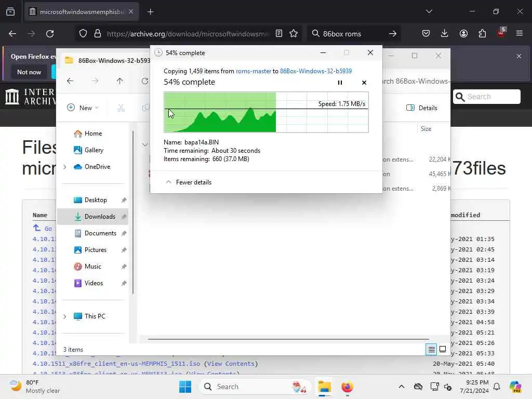Dismiss the Firefox notification bar
The image size is (532, 399).
[519, 56]
